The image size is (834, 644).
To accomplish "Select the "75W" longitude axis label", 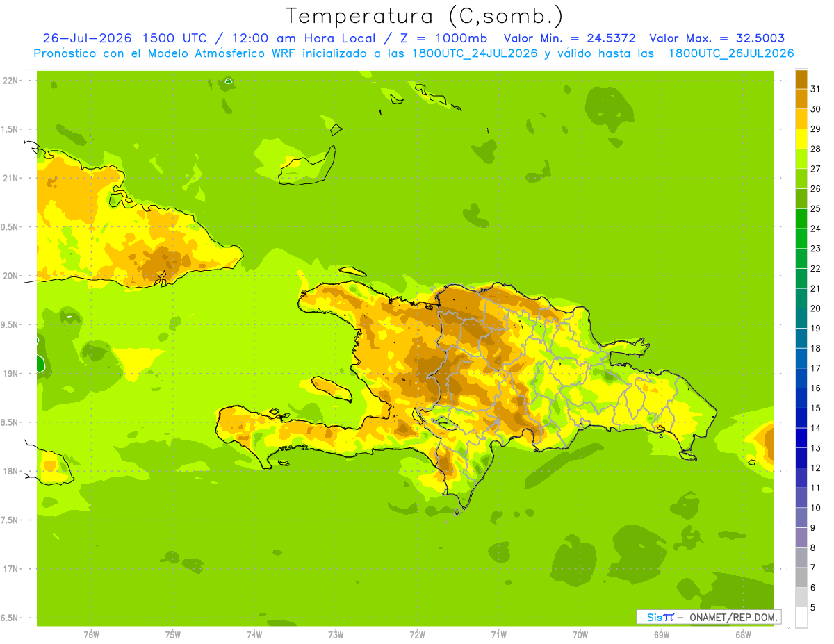I will pyautogui.click(x=172, y=635).
